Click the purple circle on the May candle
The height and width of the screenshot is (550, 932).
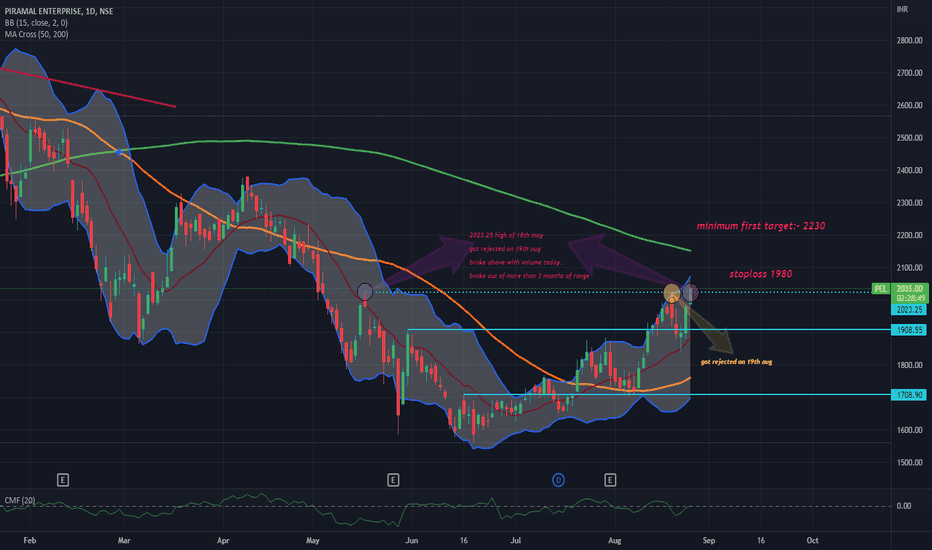pyautogui.click(x=365, y=292)
